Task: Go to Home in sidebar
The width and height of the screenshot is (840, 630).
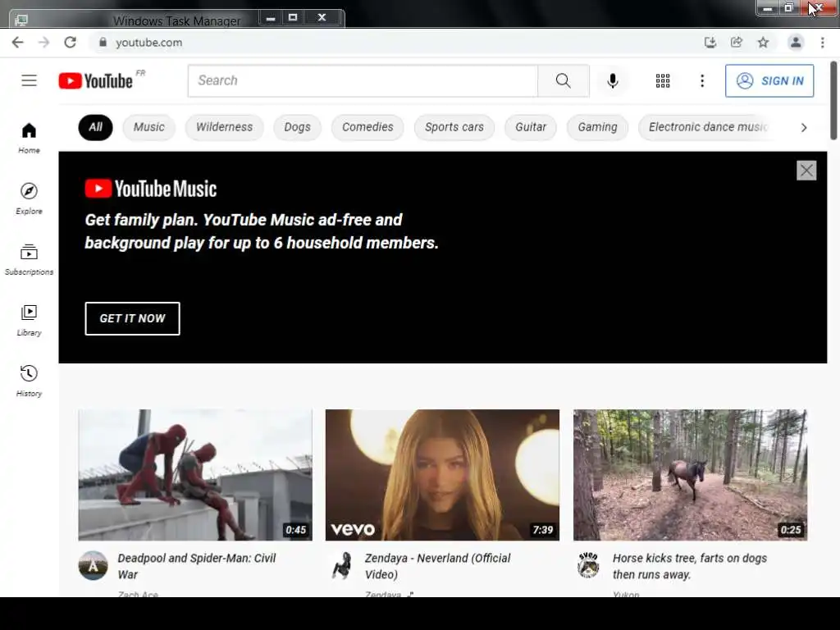Action: [x=29, y=138]
